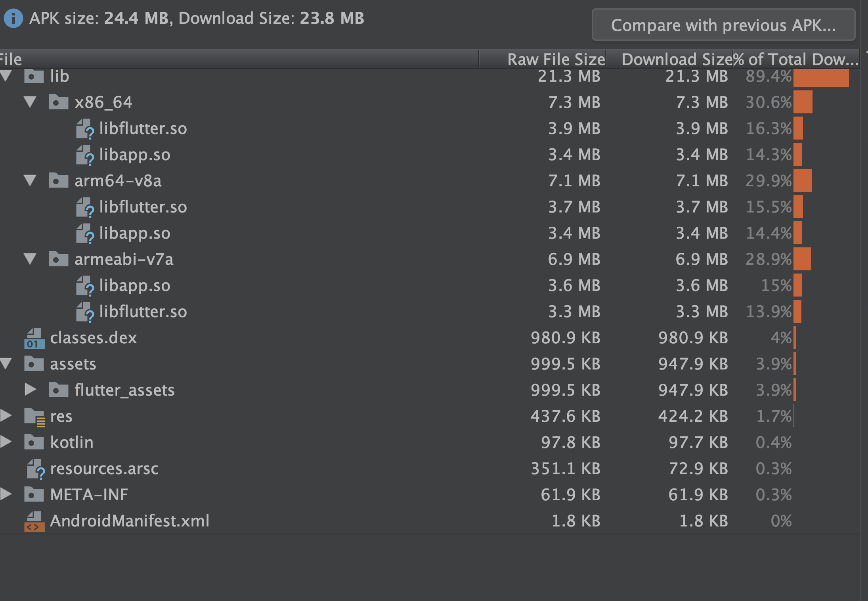Select the resources.arsc file name

pyautogui.click(x=104, y=469)
